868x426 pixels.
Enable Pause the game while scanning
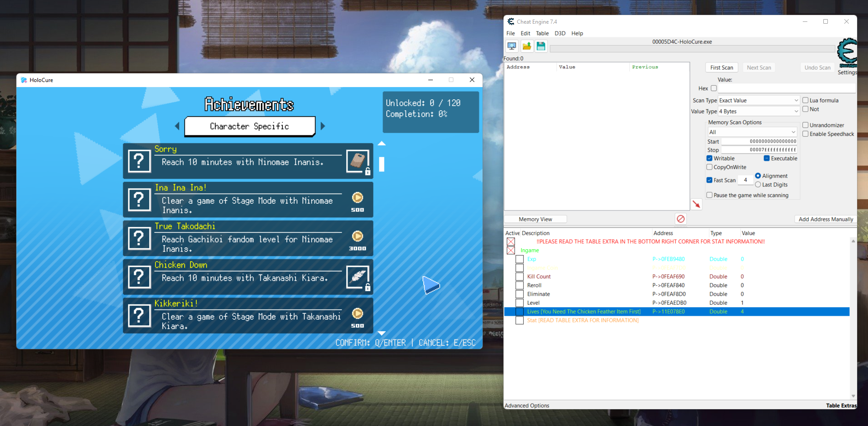[709, 195]
